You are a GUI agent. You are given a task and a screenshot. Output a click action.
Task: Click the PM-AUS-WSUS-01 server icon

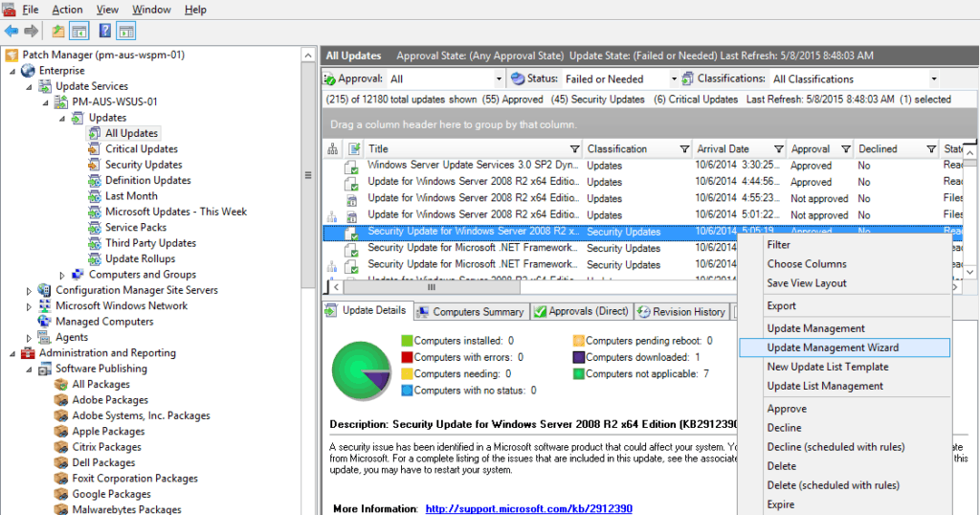60,101
